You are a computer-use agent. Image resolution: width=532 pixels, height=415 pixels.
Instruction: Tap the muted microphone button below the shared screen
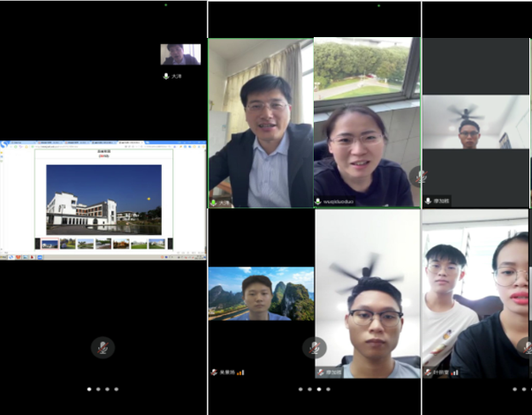103,347
